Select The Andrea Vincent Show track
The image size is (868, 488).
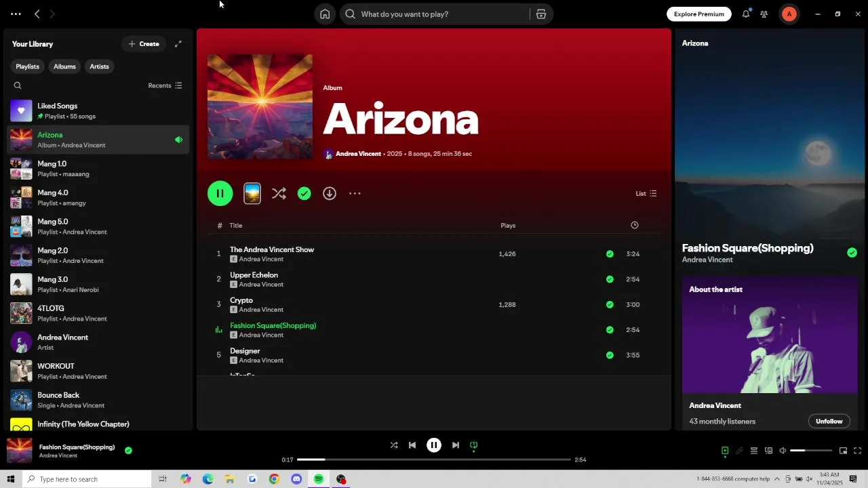(x=272, y=249)
